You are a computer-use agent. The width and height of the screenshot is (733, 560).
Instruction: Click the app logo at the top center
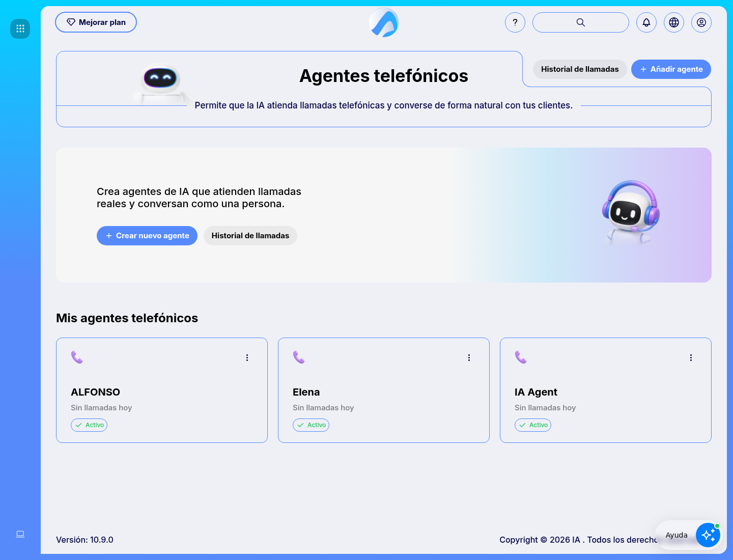[384, 23]
